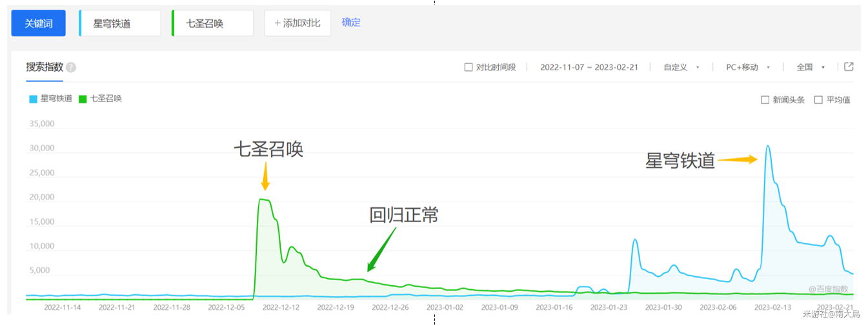Image resolution: width=868 pixels, height=326 pixels.
Task: Click the 2022-11-14 date label
Action: pos(63,307)
